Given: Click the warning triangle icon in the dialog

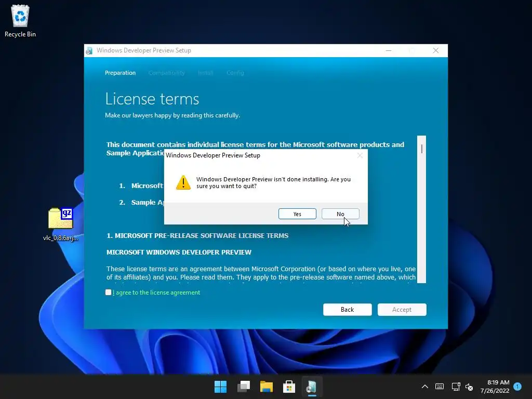Looking at the screenshot, I should (x=183, y=182).
